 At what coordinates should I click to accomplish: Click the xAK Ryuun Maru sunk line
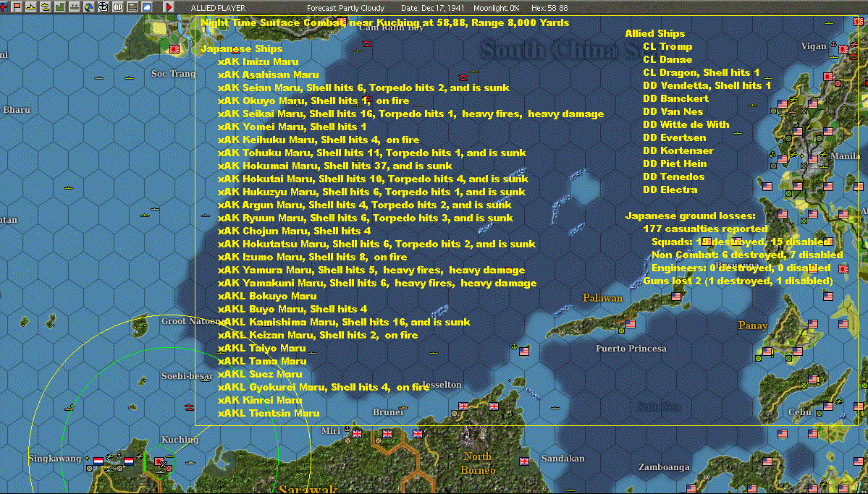coord(366,218)
